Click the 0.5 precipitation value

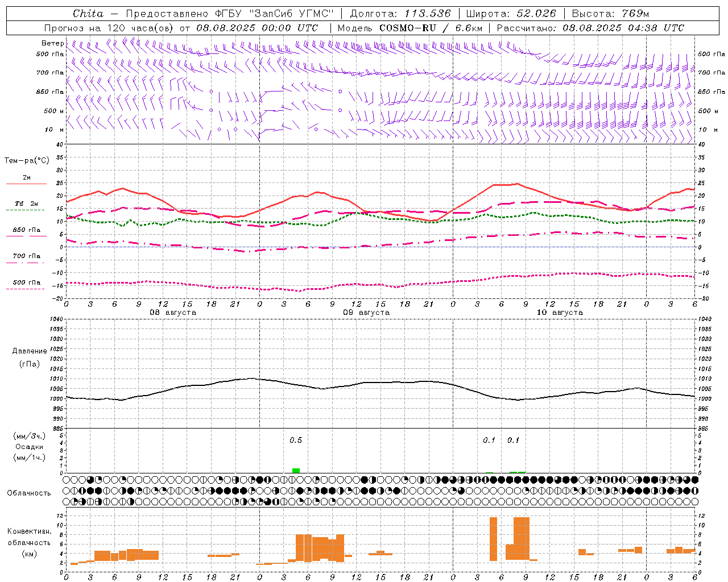pyautogui.click(x=296, y=440)
